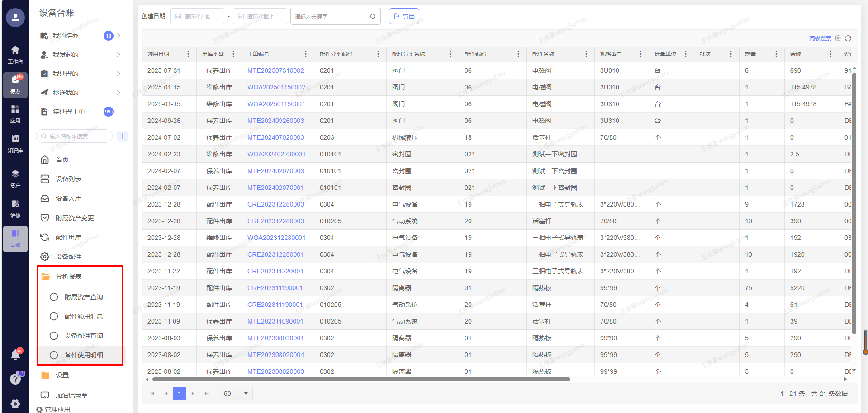The width and height of the screenshot is (868, 413).
Task: Click the keyword search input field
Action: pos(331,16)
